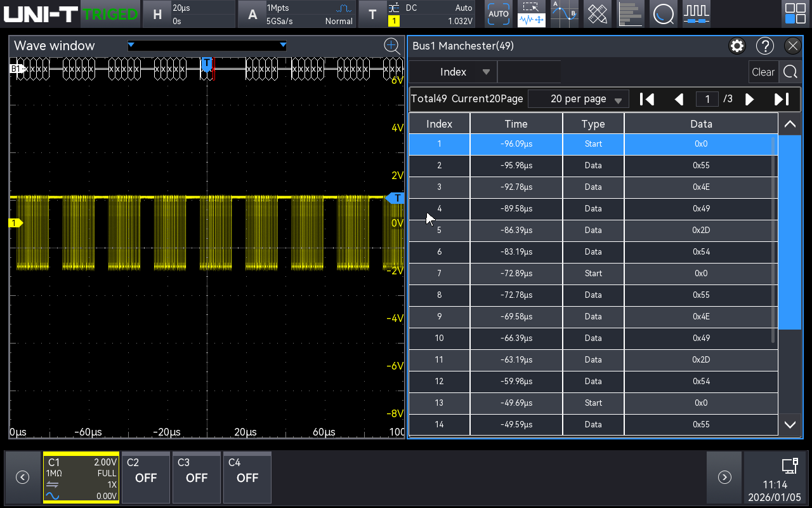812x508 pixels.
Task: Click the channel 1 ground level marker
Action: point(15,223)
